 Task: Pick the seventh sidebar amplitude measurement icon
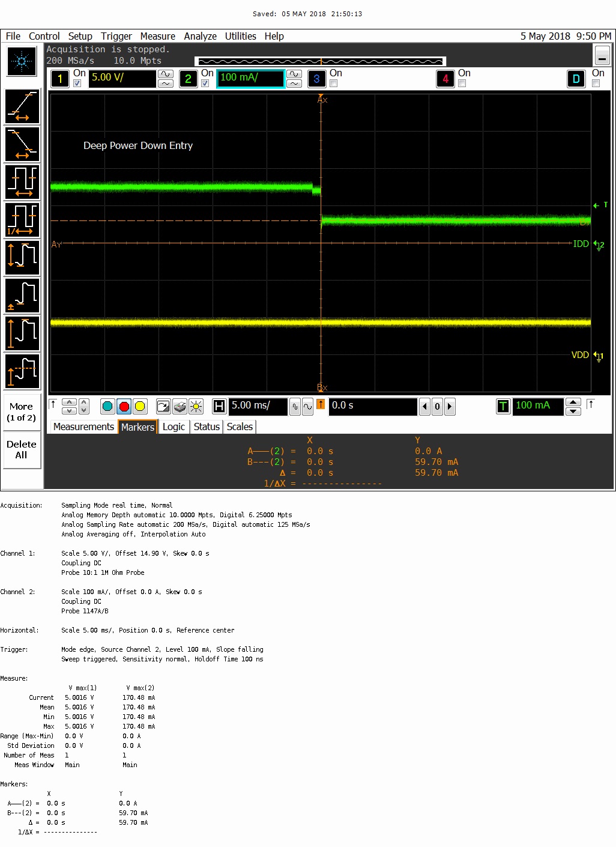(x=23, y=333)
